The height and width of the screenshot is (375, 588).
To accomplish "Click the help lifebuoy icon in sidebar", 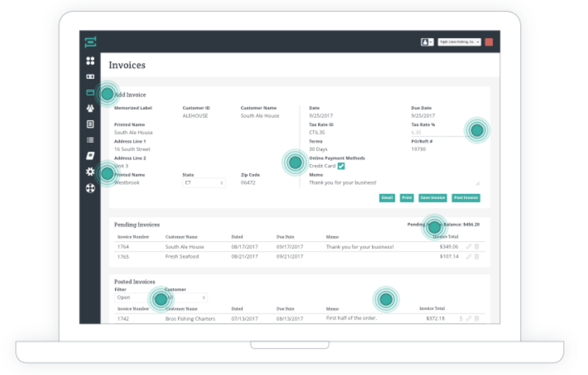I will tap(90, 188).
